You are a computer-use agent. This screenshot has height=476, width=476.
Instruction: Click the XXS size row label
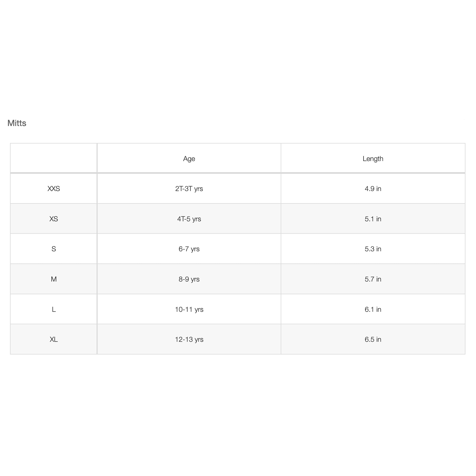[x=54, y=189]
